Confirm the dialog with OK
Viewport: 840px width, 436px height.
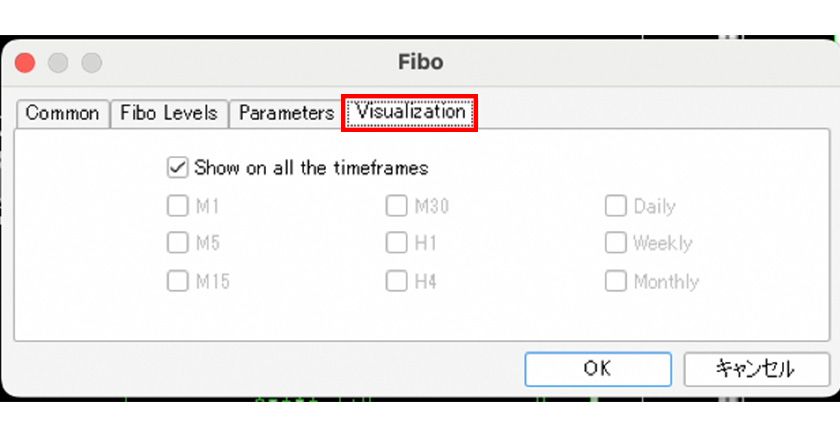[597, 369]
